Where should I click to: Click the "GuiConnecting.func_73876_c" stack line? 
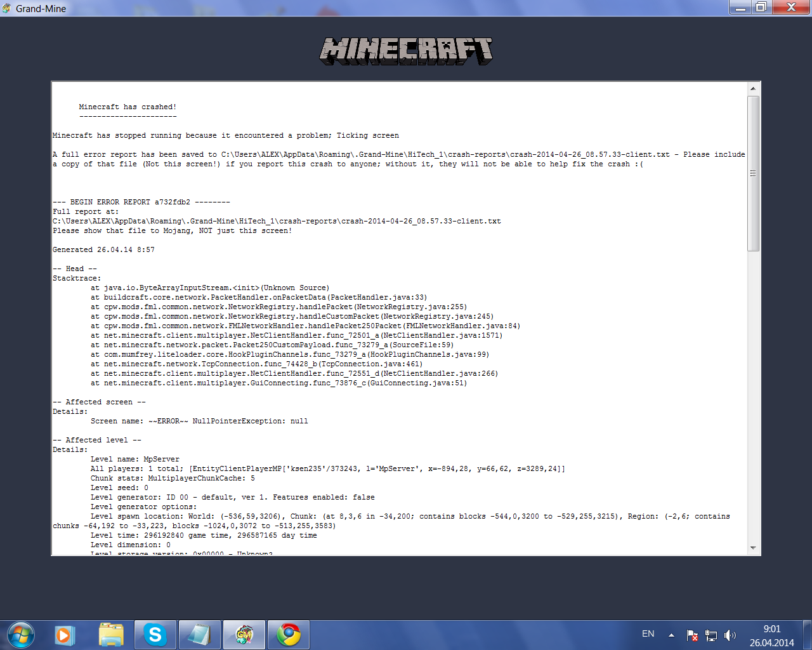tap(278, 383)
